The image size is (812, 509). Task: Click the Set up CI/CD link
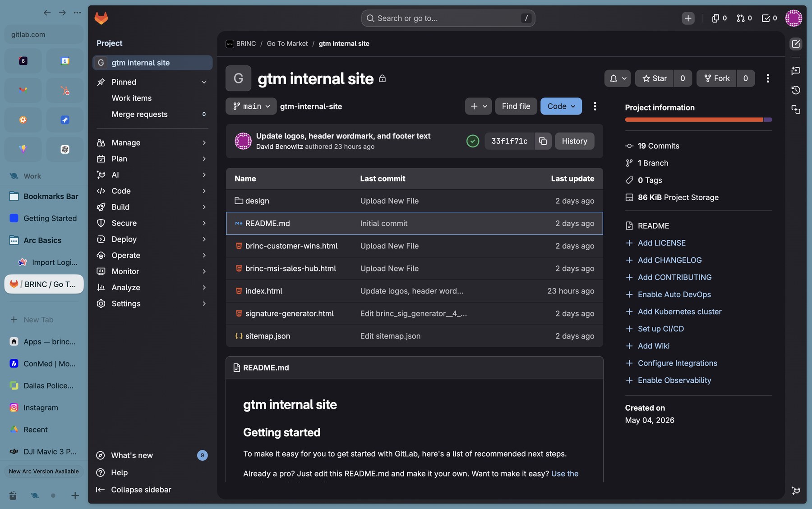tap(660, 329)
